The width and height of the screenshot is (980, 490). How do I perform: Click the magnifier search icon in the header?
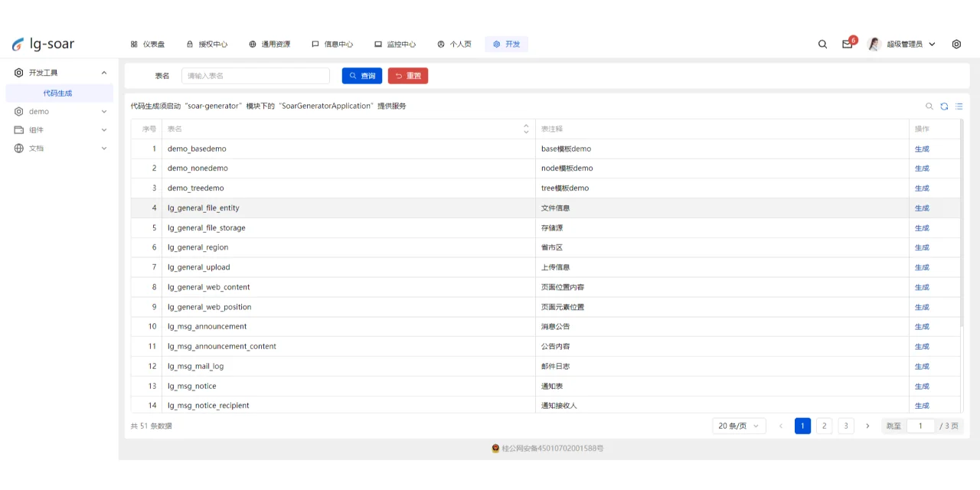[x=822, y=44]
